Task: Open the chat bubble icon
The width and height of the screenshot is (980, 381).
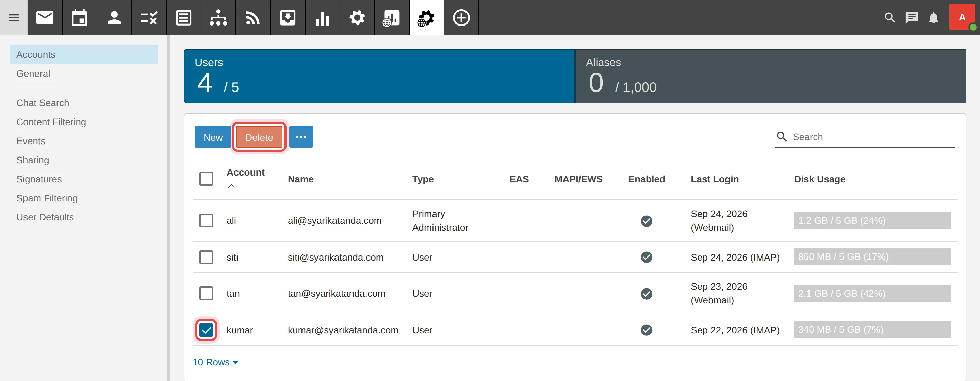Action: 912,17
